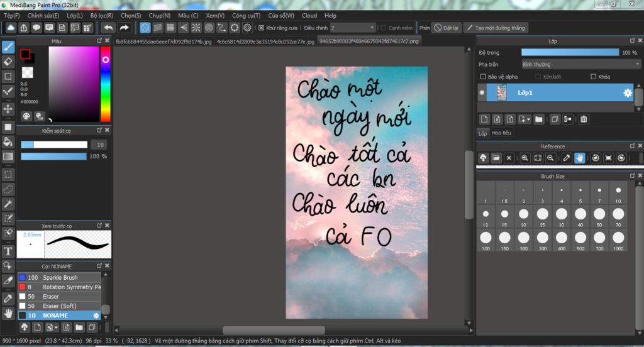
Task: Expand add special layer dropdown arrow
Action: point(528,119)
